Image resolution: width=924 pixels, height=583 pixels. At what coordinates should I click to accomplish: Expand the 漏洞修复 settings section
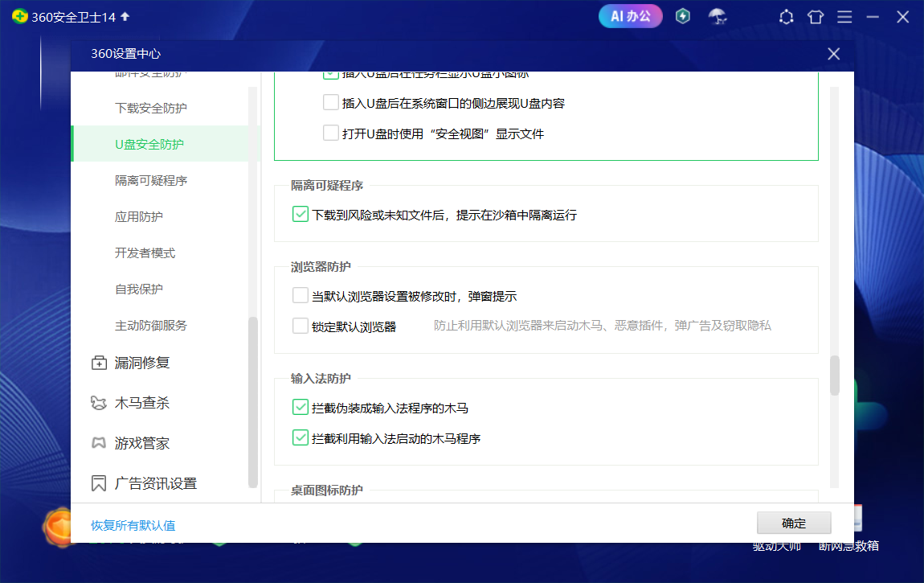click(x=131, y=363)
